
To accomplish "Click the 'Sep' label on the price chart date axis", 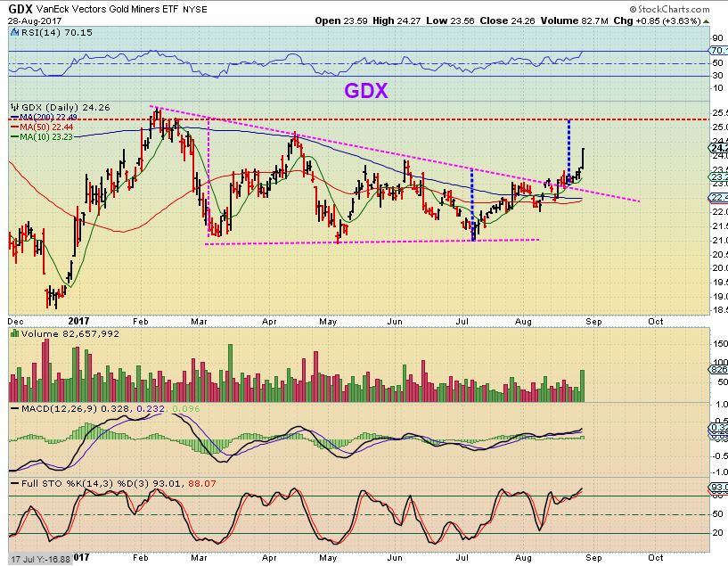I will click(x=593, y=321).
